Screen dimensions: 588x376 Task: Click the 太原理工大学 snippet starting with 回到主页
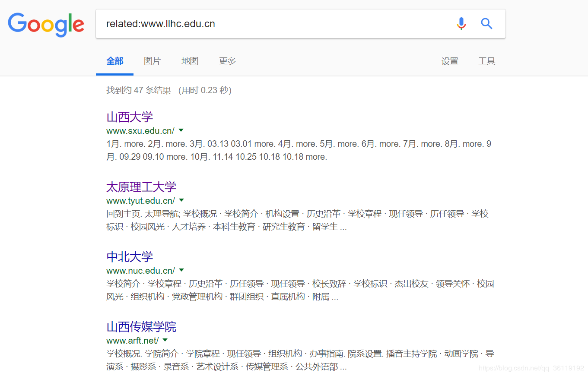point(298,220)
